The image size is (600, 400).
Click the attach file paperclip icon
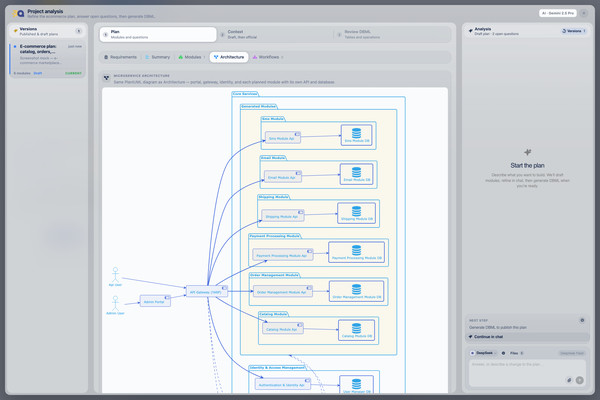tap(569, 380)
